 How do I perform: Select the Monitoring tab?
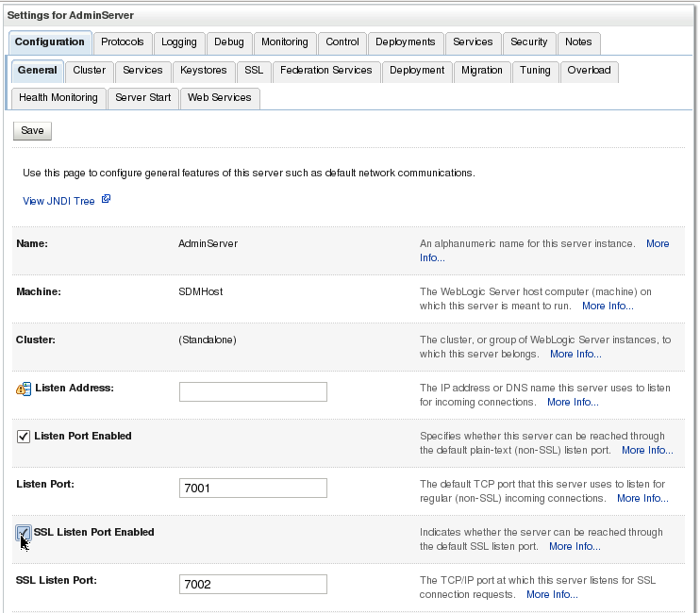pos(285,42)
